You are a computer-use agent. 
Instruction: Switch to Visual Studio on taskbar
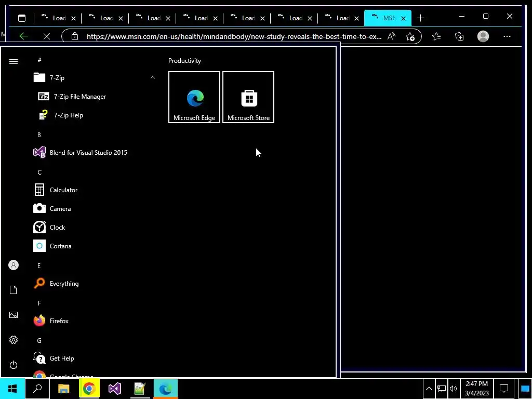(x=115, y=389)
